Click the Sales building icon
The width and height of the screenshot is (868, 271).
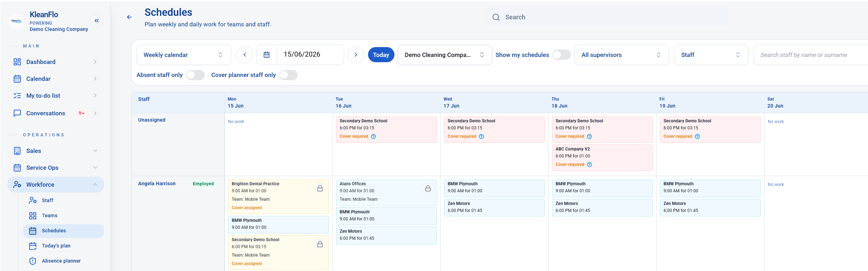[x=17, y=151]
